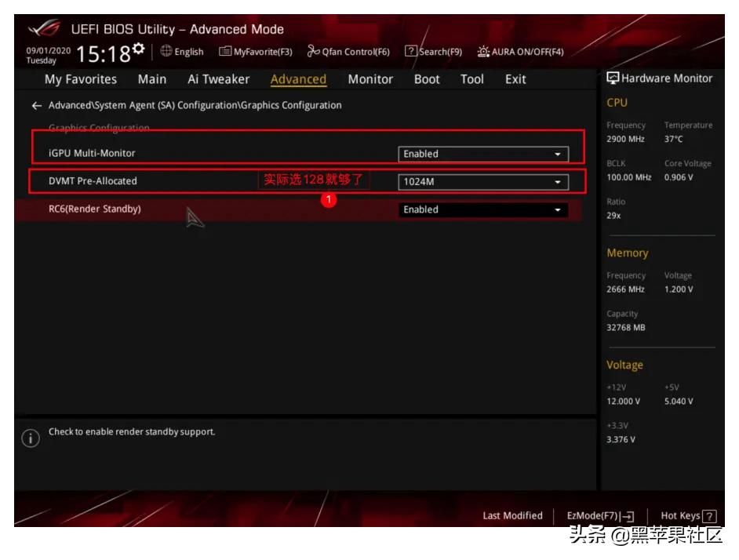The image size is (739, 560).
Task: Click the MyFavorite list icon
Action: [x=225, y=51]
